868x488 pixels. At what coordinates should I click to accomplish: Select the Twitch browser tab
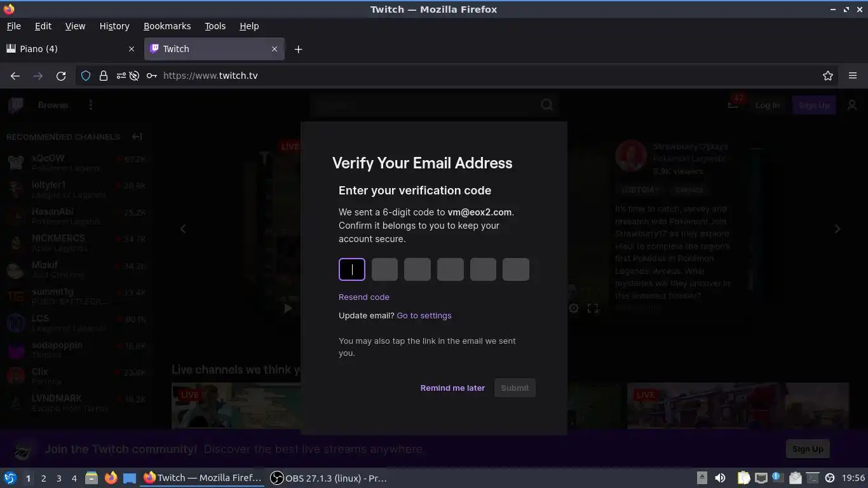(x=214, y=49)
